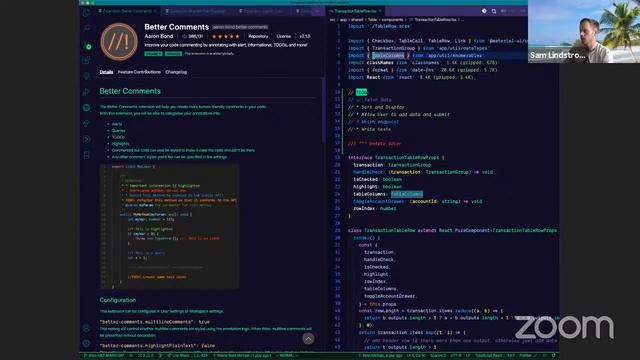Select first Extension: Better Comments editor tab
Screen dimensions: 640x360
click(127, 11)
